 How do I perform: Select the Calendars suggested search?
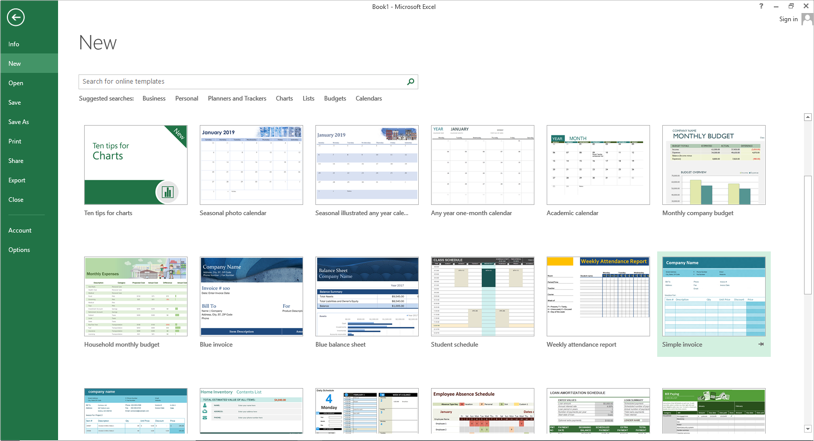pyautogui.click(x=368, y=99)
